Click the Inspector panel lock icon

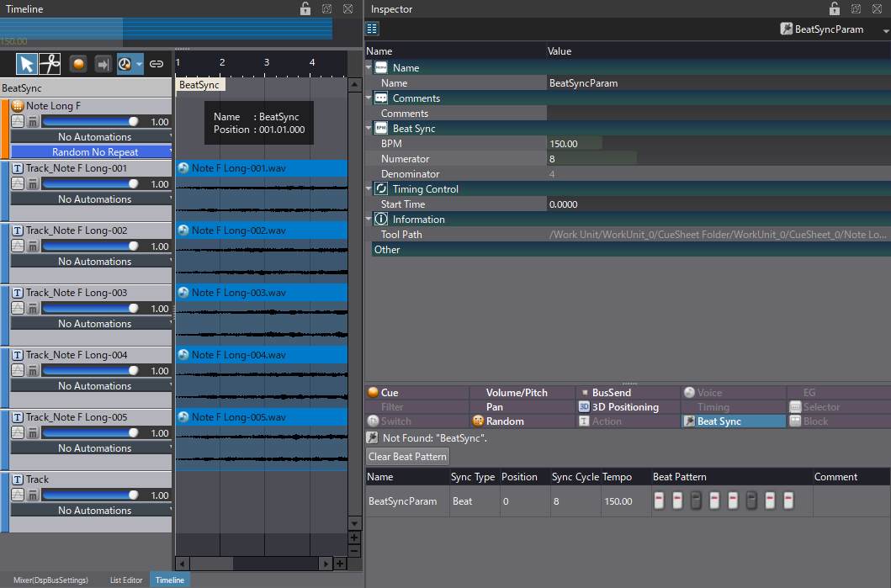834,8
